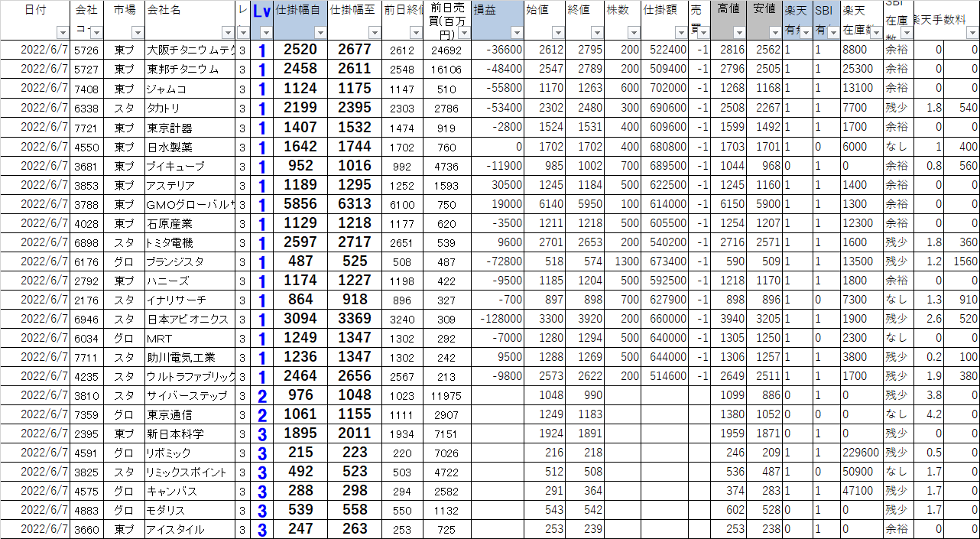Select the 助川電気工業 company name cell

190,357
